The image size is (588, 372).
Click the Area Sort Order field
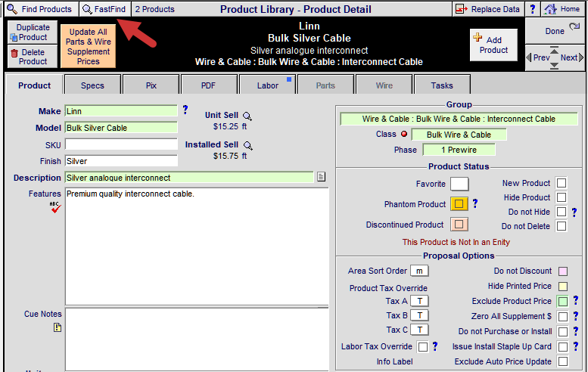(419, 271)
